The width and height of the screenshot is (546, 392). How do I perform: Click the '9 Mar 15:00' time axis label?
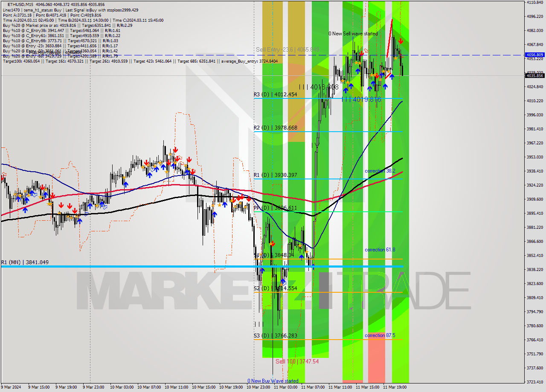(x=39, y=387)
